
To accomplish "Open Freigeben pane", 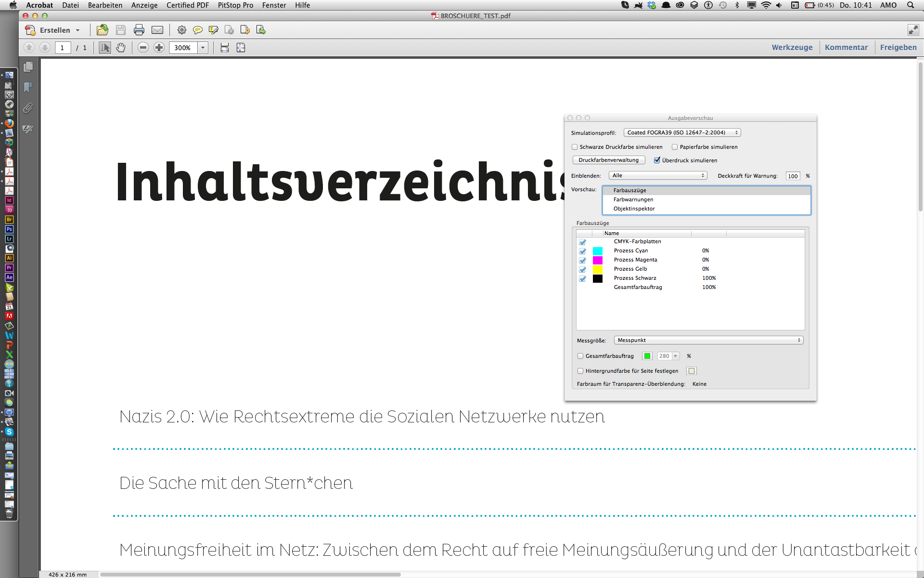I will click(898, 47).
